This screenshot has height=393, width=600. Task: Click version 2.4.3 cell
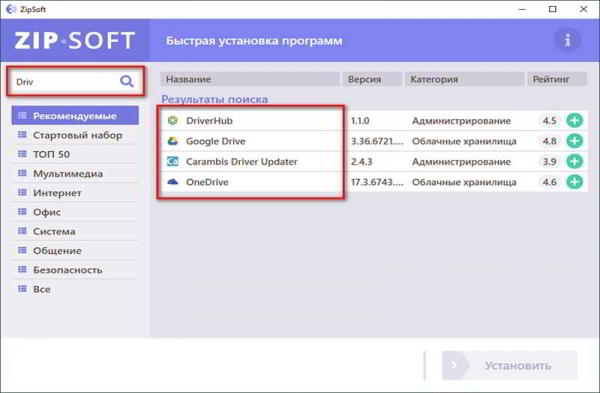click(362, 161)
